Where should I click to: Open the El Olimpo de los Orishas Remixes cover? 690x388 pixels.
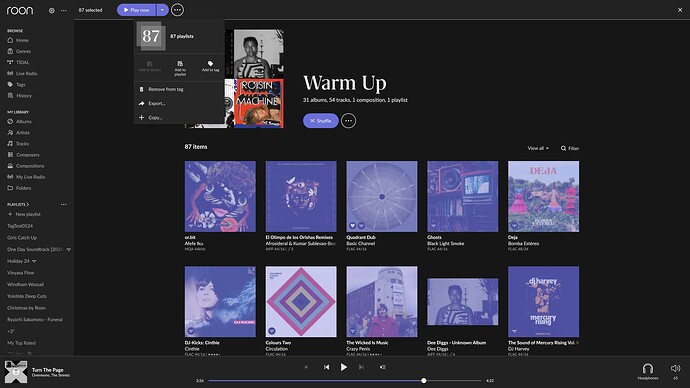coord(301,196)
